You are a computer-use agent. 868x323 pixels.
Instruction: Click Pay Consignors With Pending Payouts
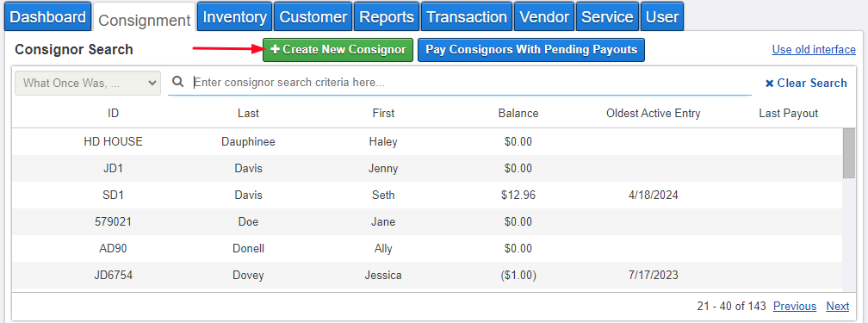pyautogui.click(x=531, y=50)
